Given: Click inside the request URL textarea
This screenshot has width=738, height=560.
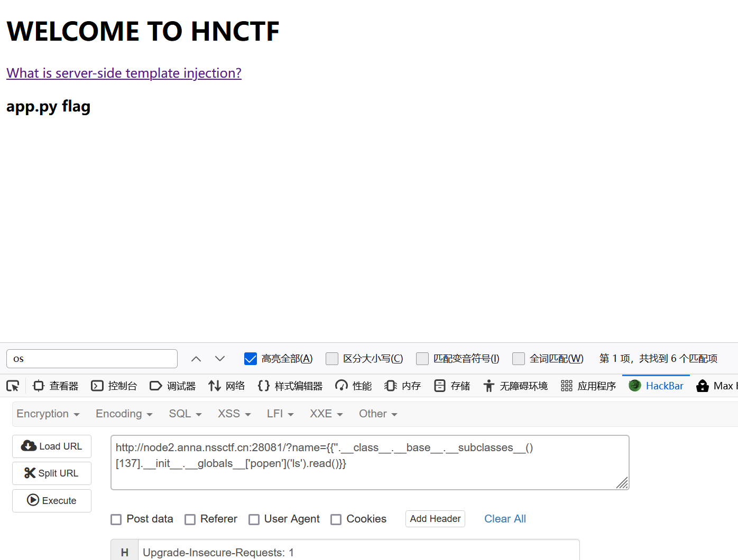Looking at the screenshot, I should [x=370, y=462].
